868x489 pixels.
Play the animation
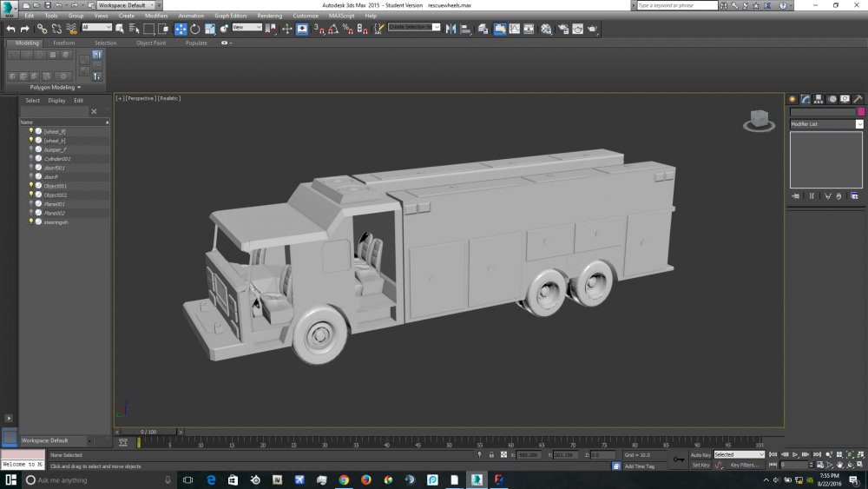coord(795,454)
